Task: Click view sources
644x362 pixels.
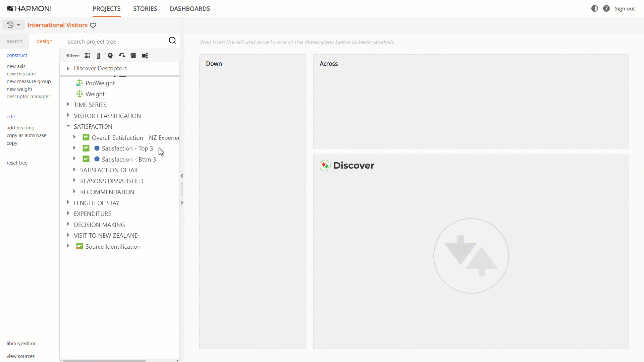Action: [21, 356]
